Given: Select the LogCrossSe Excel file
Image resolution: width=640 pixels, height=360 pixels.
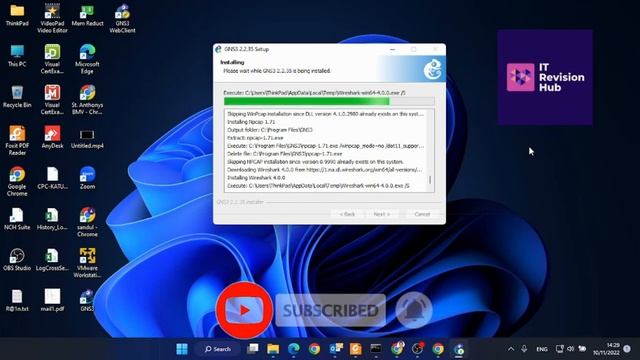Looking at the screenshot, I should tap(52, 260).
